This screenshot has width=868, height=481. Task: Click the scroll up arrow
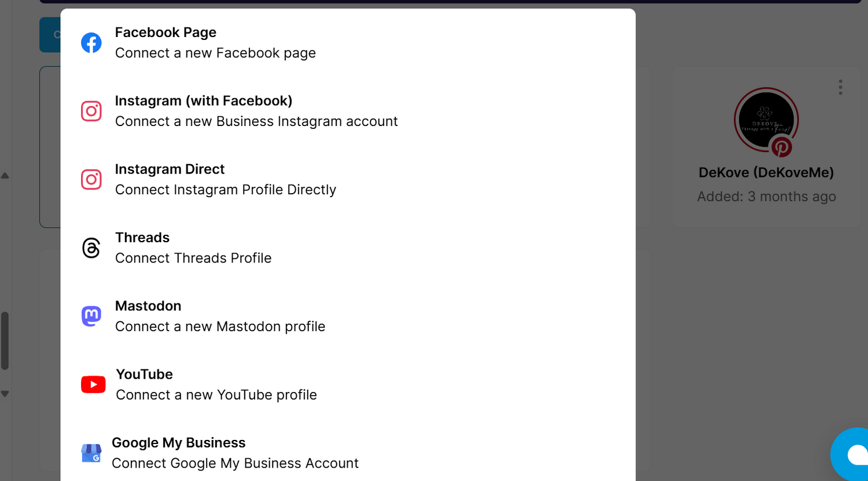tap(5, 176)
